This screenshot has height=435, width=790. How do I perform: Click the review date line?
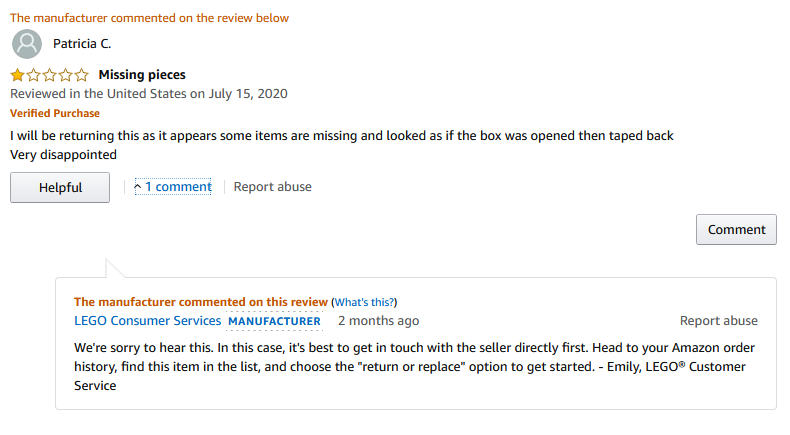(x=149, y=94)
